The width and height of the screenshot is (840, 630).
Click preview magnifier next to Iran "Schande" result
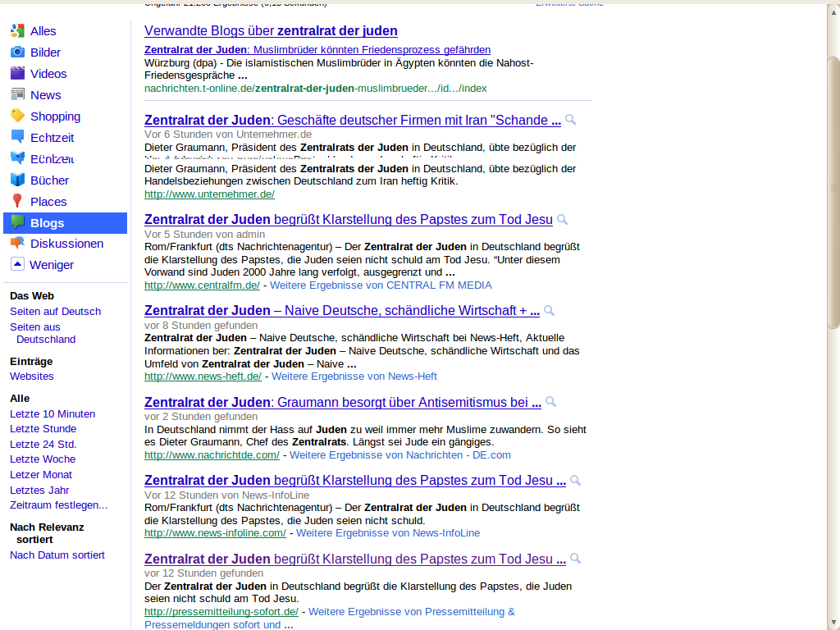tap(571, 120)
